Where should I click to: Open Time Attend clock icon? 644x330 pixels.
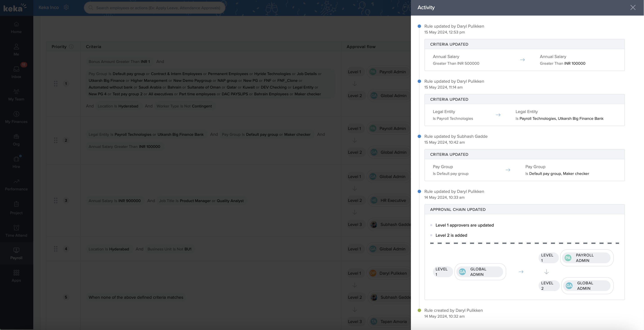coord(16,231)
